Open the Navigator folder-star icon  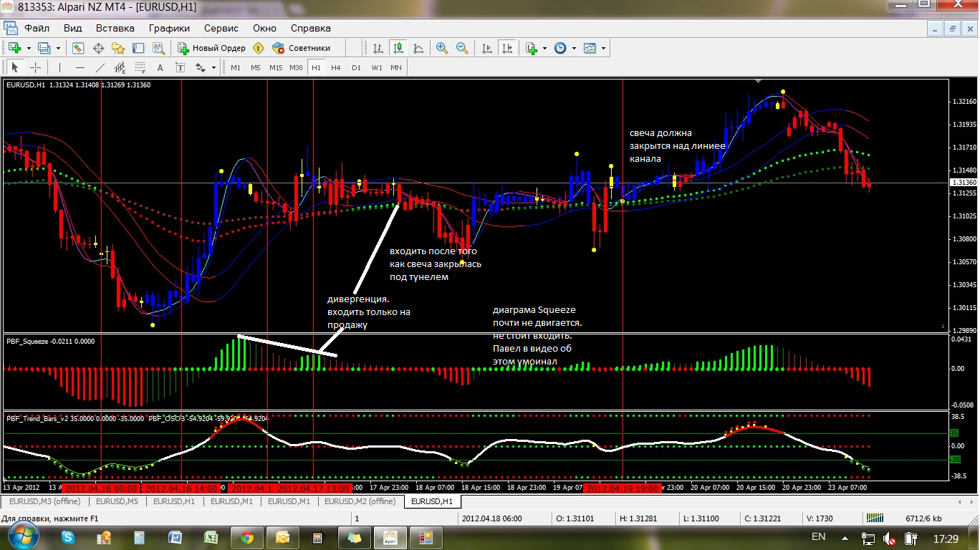(118, 48)
